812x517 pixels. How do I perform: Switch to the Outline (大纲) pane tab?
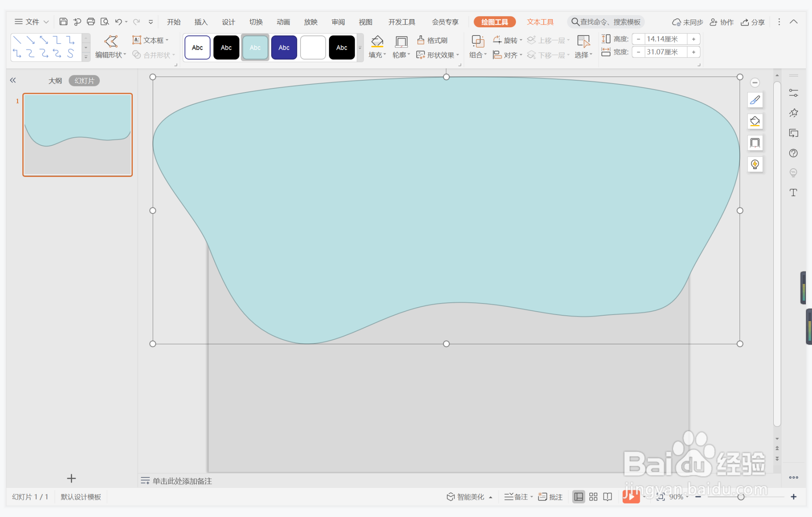click(55, 81)
